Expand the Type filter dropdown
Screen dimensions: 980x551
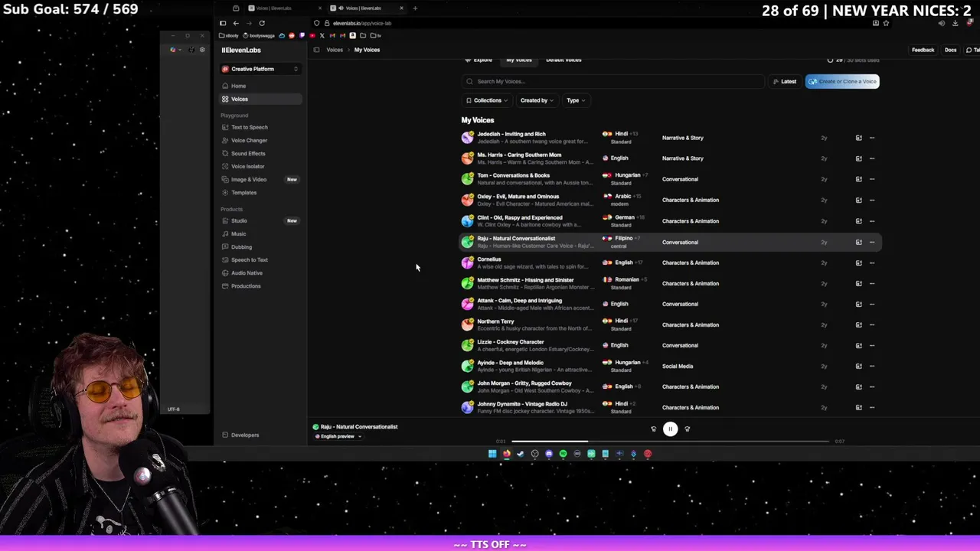575,100
